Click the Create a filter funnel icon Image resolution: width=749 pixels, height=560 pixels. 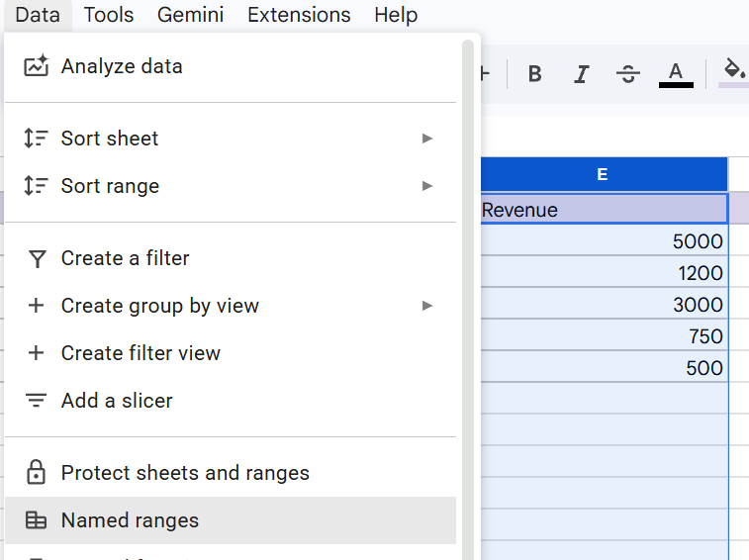coord(37,258)
